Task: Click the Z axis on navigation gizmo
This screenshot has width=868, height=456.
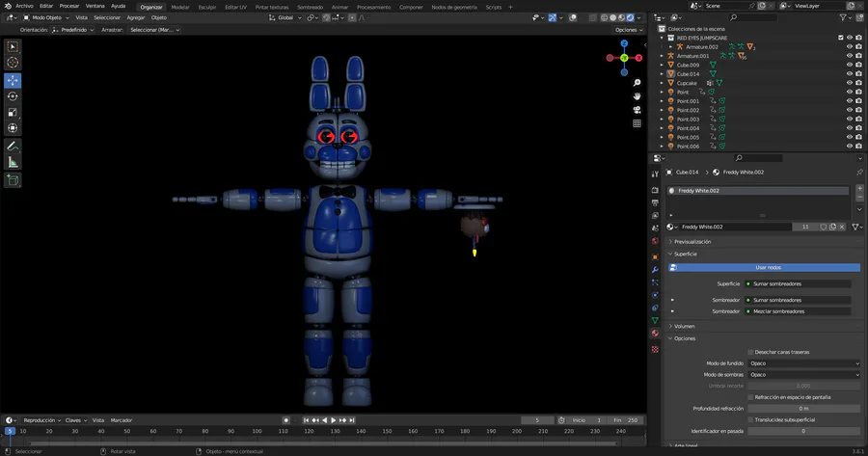Action: [624, 43]
